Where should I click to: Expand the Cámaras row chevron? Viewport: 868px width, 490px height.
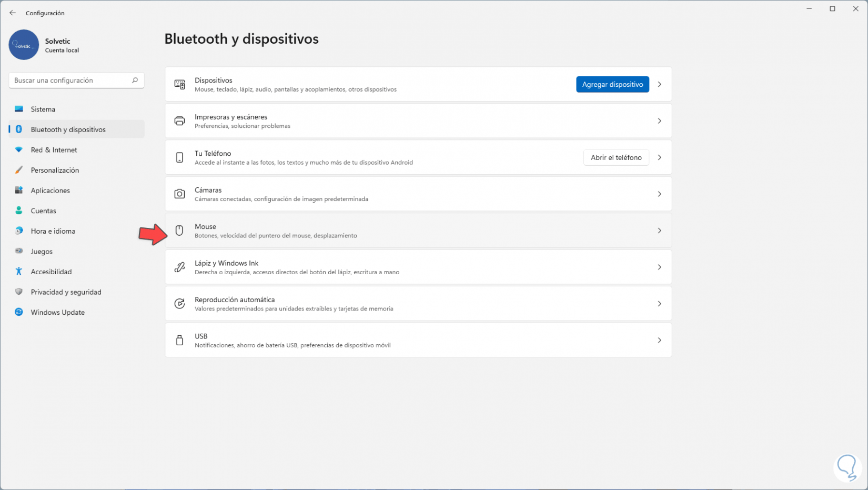tap(659, 194)
